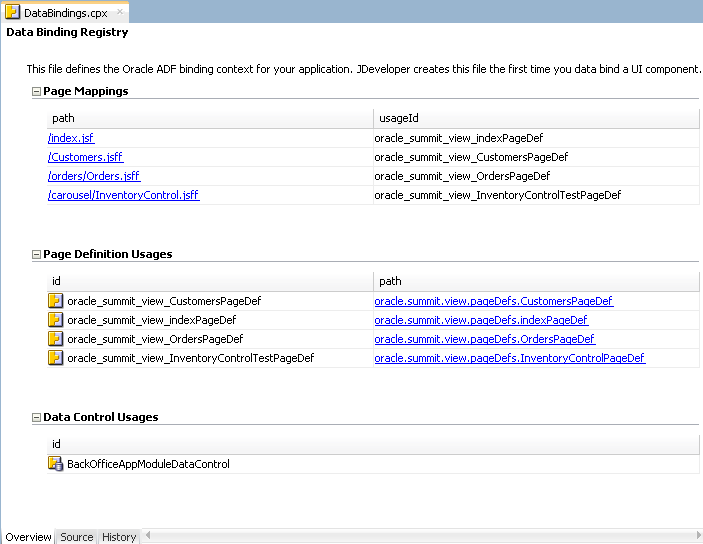This screenshot has width=703, height=544.
Task: Click the BackOfficeAppModuleDataControl data control icon
Action: tap(56, 464)
